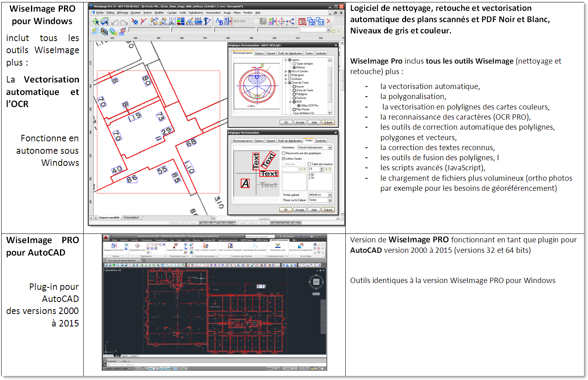The height and width of the screenshot is (380, 588).
Task: Click the vectorisation settings icon left of BATI-OCR
Action: point(228,21)
